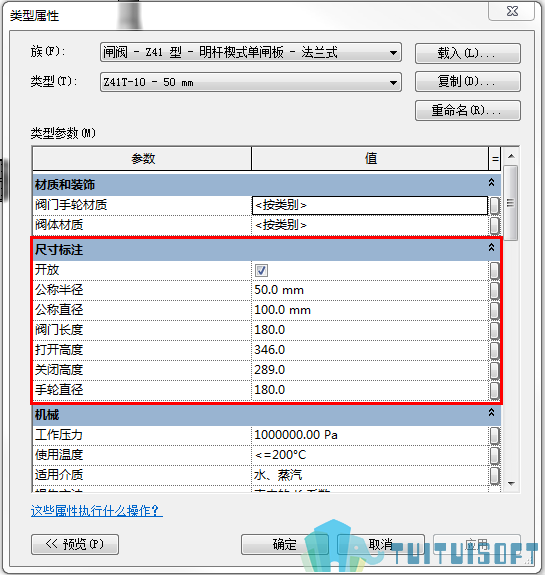545x575 pixels.
Task: Select the 阀门长度 value cell
Action: click(370, 330)
